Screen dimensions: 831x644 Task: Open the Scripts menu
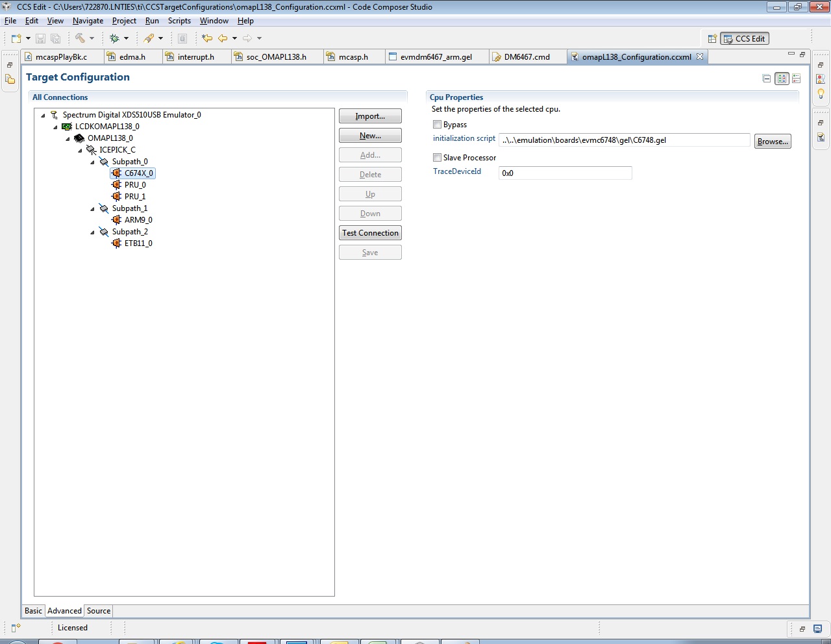[x=179, y=21]
